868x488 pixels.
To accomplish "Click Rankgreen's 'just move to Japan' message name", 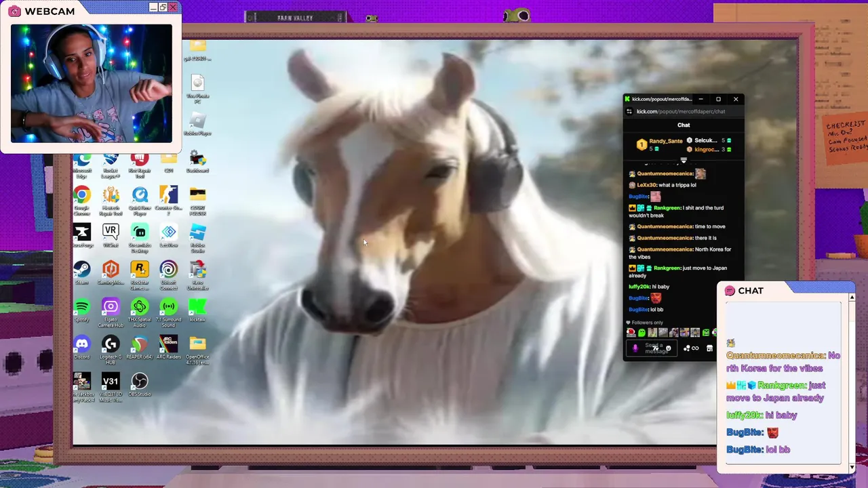I will pos(667,268).
